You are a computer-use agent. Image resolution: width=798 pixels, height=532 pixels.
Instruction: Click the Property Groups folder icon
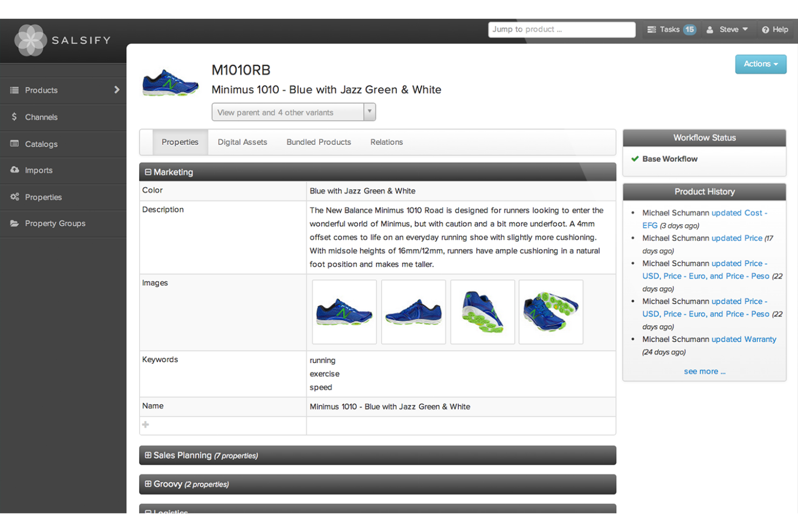point(15,223)
